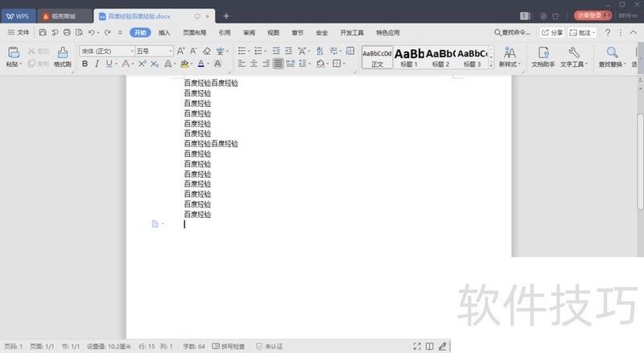Image resolution: width=644 pixels, height=353 pixels.
Task: Open the 页面布局 (Page Layout) tab
Action: [x=194, y=32]
